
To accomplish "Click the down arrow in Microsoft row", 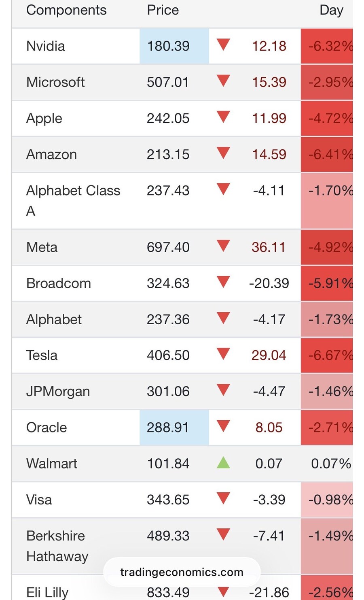I will point(223,81).
